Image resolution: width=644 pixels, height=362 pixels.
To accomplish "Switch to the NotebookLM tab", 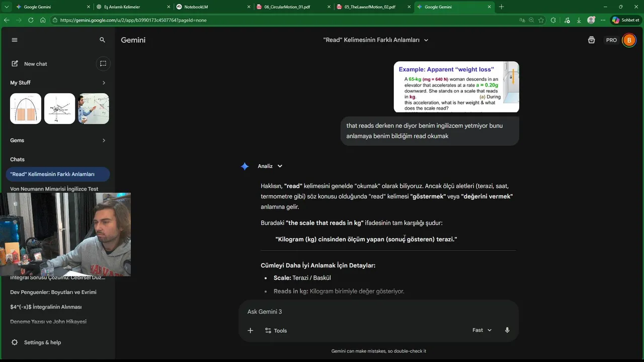I will pos(213,7).
